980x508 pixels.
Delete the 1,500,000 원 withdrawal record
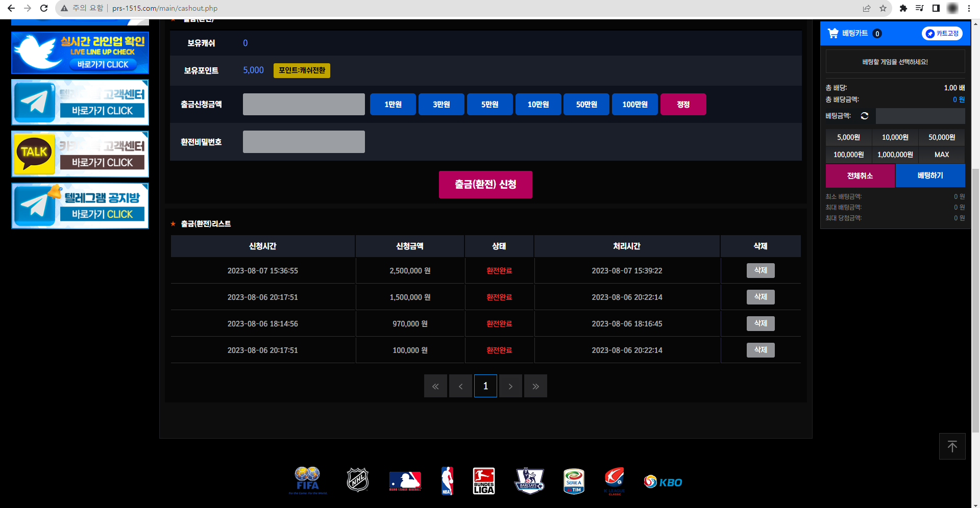click(761, 297)
